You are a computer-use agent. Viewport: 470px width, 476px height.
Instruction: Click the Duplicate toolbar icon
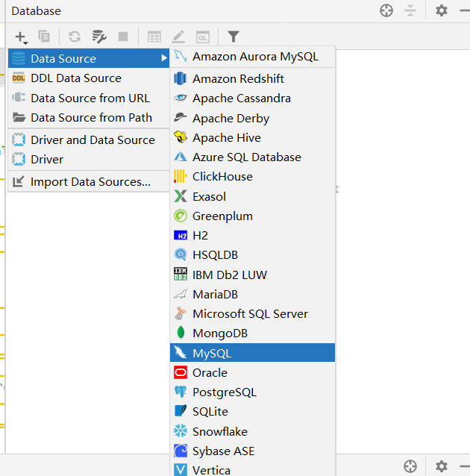click(x=44, y=37)
